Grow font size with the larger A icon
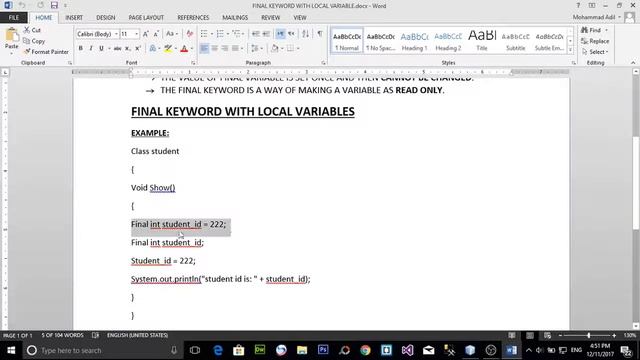The height and width of the screenshot is (360, 640). (x=146, y=34)
